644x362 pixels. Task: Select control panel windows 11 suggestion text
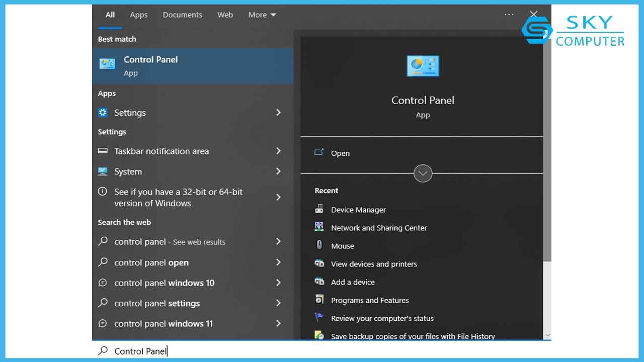tap(164, 324)
